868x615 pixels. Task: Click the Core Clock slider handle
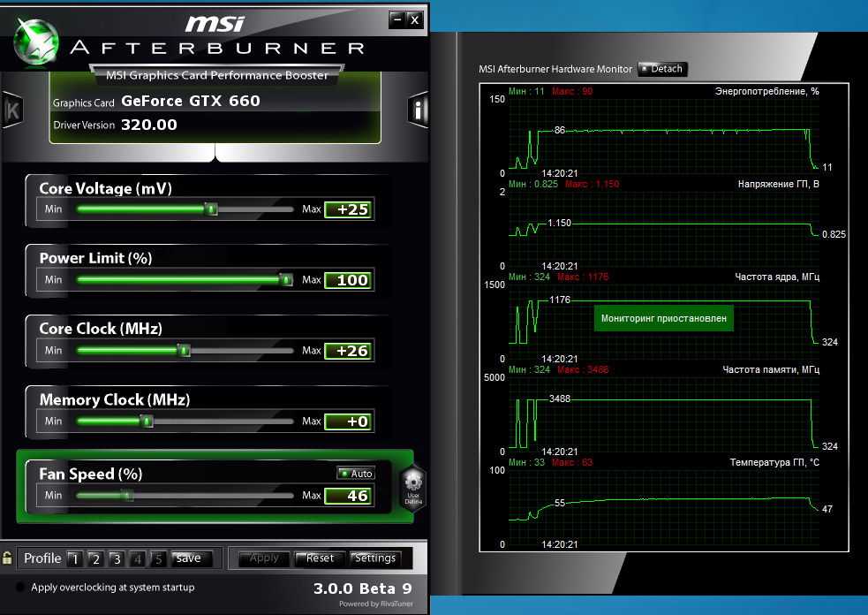point(184,351)
